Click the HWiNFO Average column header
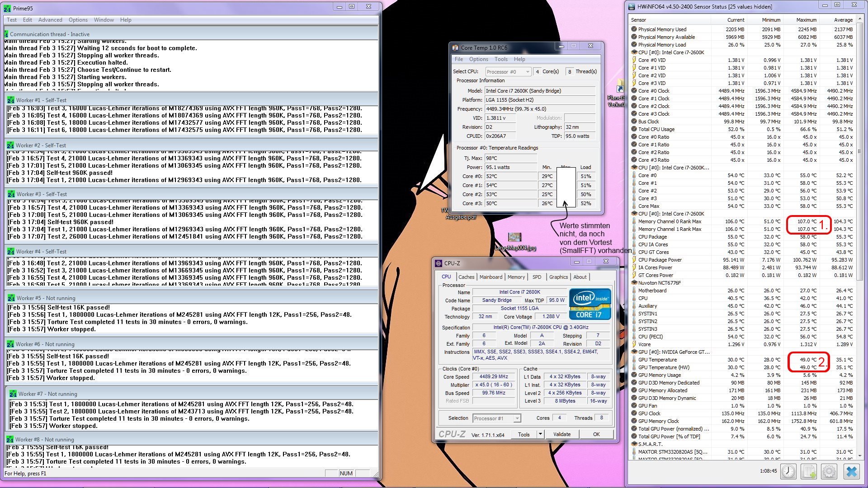Image resolution: width=868 pixels, height=488 pixels. pos(837,20)
